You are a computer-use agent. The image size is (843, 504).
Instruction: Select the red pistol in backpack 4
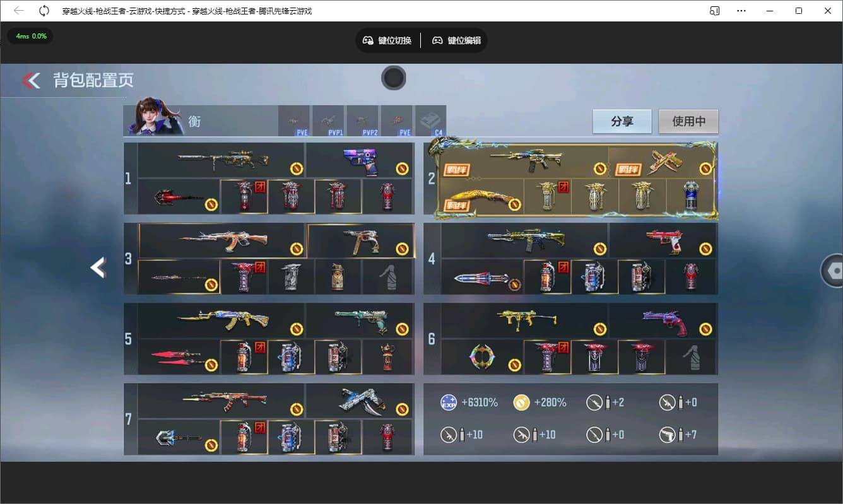click(x=663, y=240)
